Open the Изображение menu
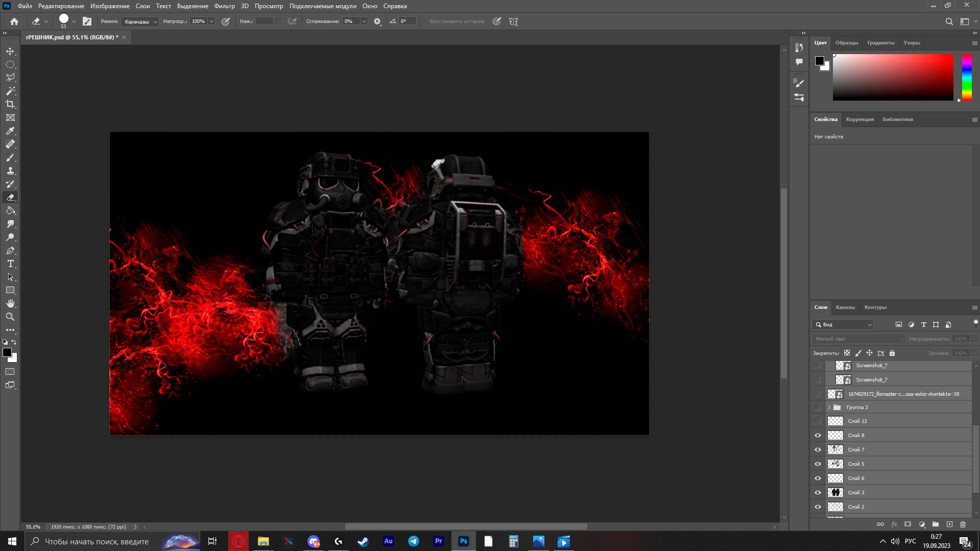Viewport: 980px width, 551px height. (110, 6)
